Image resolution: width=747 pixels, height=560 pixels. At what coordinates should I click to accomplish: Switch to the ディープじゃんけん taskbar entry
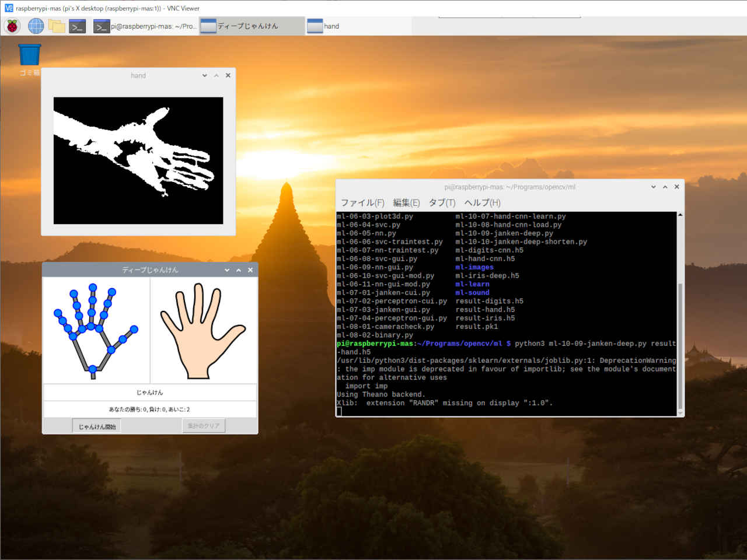(x=251, y=26)
